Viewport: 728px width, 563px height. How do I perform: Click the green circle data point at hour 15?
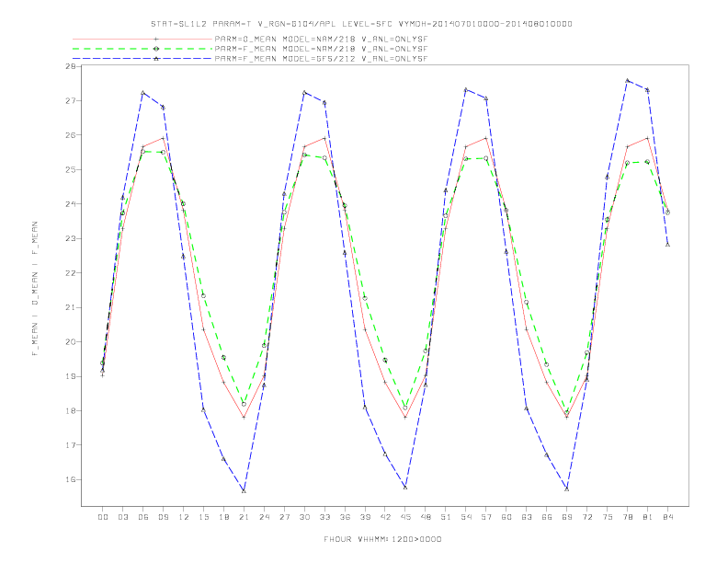click(x=203, y=296)
